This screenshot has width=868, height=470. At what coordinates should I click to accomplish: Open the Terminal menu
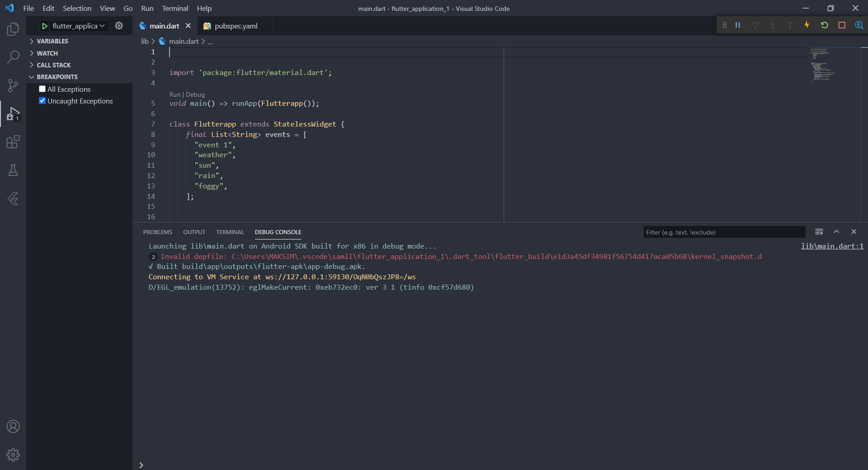(x=175, y=8)
